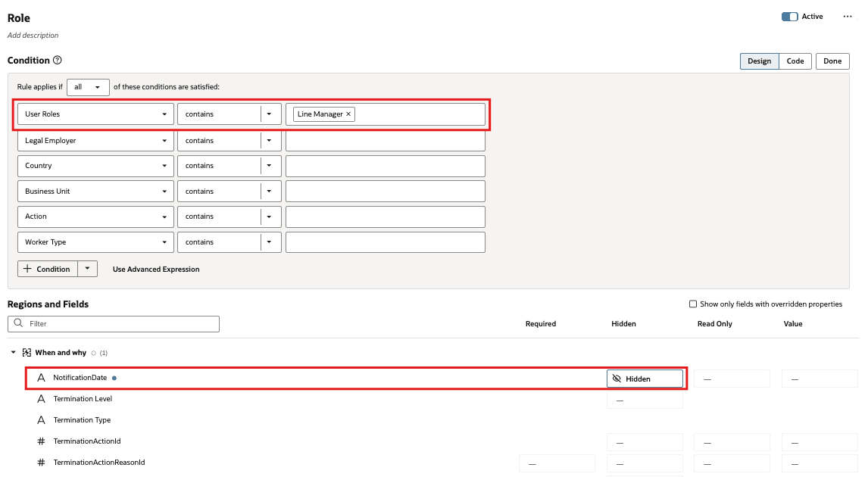The image size is (868, 477).
Task: Click the Read Only cell for TerminationActionId
Action: [x=732, y=442]
